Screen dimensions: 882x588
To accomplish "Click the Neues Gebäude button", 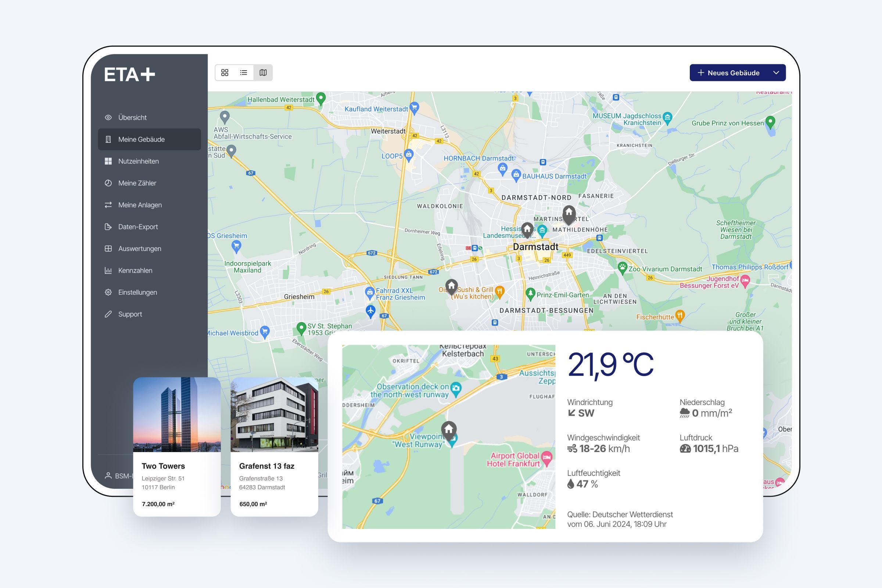I will [728, 73].
